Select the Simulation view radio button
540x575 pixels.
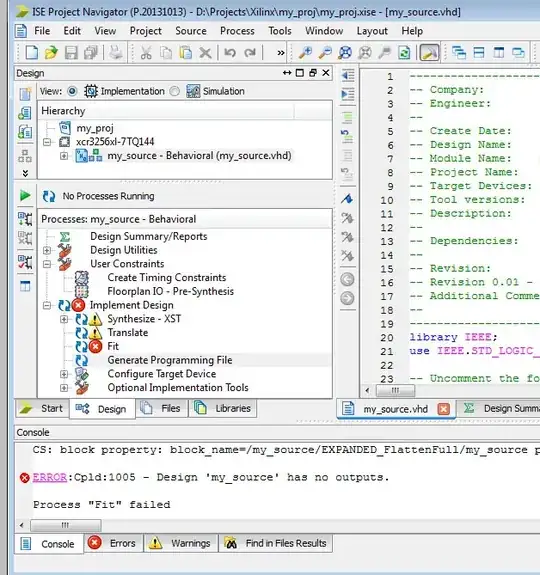click(x=175, y=91)
